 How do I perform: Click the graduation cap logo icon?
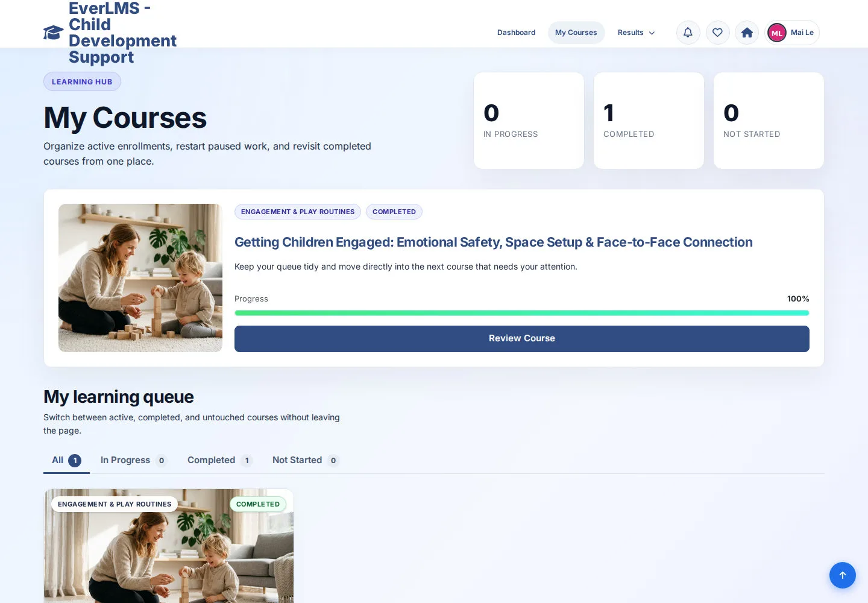coord(53,33)
